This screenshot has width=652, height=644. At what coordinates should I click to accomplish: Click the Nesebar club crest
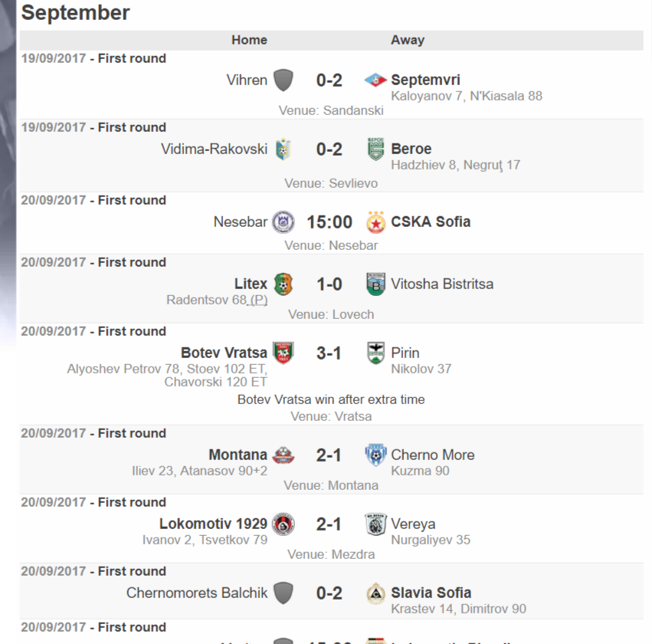pyautogui.click(x=283, y=222)
